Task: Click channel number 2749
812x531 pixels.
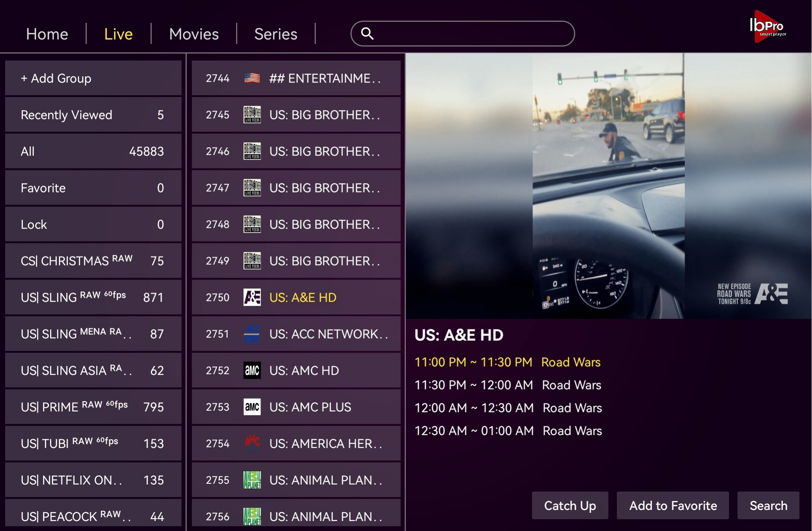Action: (x=217, y=261)
